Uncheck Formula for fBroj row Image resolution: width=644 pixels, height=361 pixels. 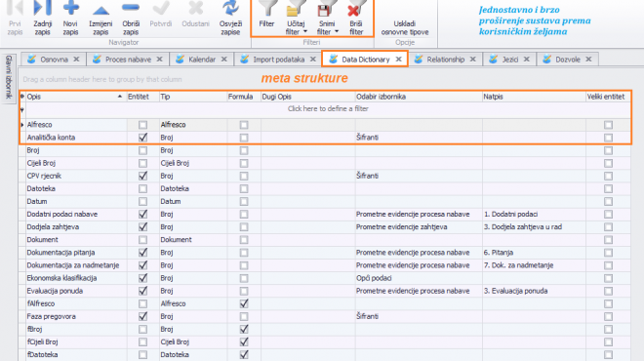click(x=244, y=329)
